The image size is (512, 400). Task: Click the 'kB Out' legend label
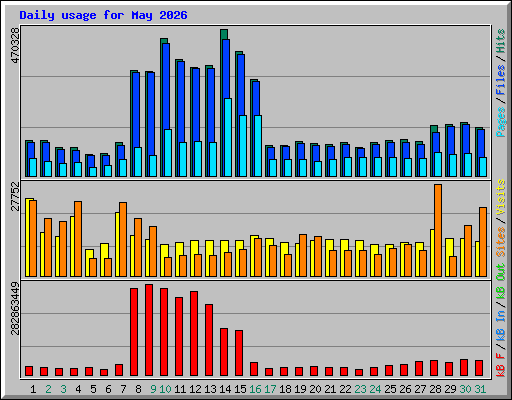tap(501, 282)
